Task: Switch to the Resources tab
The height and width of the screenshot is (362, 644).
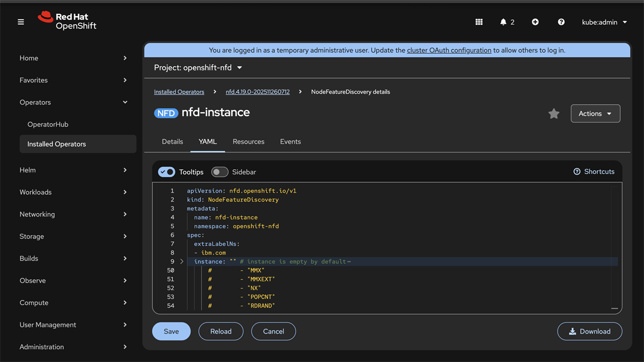Action: [x=248, y=142]
